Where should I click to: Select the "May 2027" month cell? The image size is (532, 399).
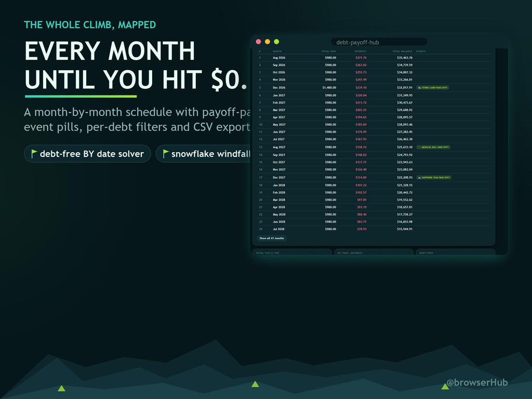pos(279,125)
